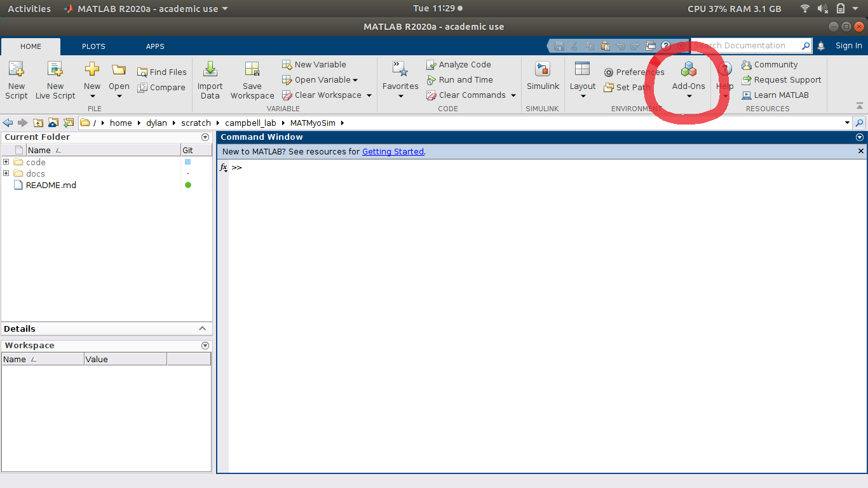Click Find Files in toolstrip
The image size is (868, 488).
162,72
